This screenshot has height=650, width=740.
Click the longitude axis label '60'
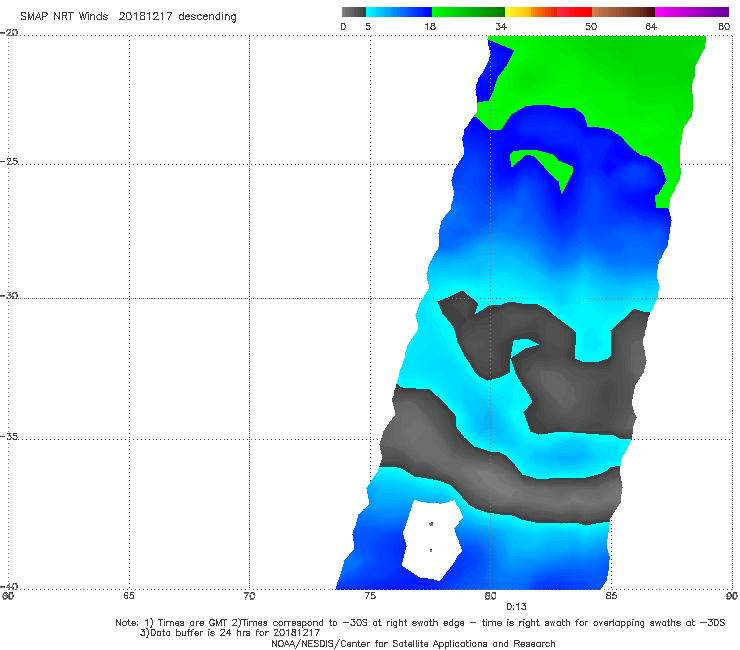point(8,596)
